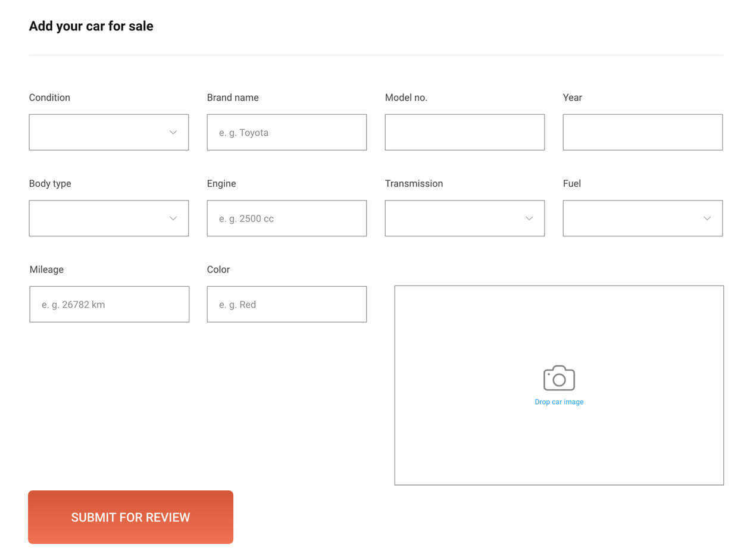Click the Mileage label
The height and width of the screenshot is (560, 750).
click(46, 270)
